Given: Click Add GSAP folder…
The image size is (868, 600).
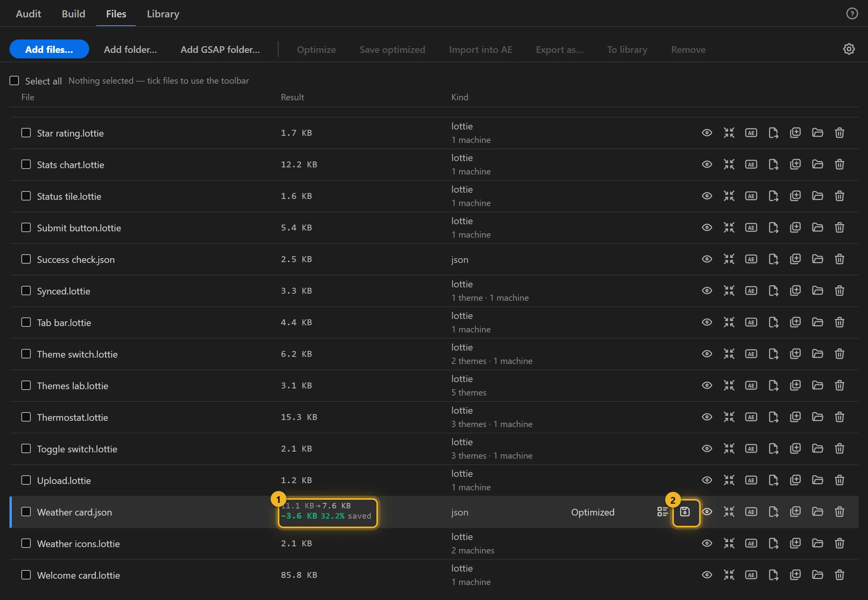Looking at the screenshot, I should (220, 50).
